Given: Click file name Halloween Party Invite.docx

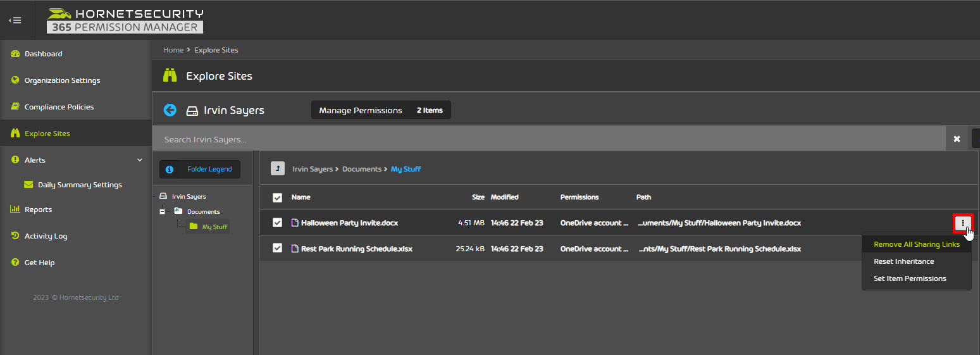Looking at the screenshot, I should pyautogui.click(x=349, y=223).
